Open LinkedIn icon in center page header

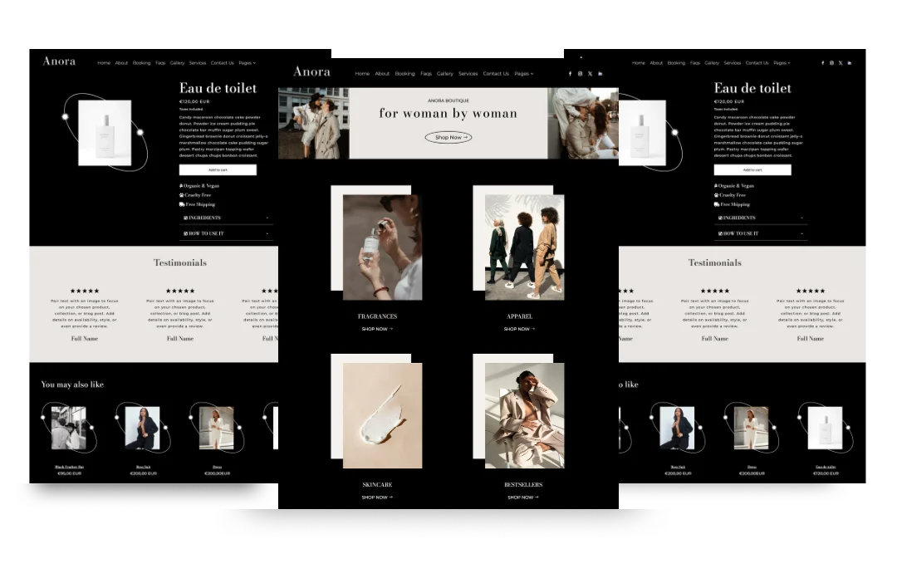pos(600,74)
